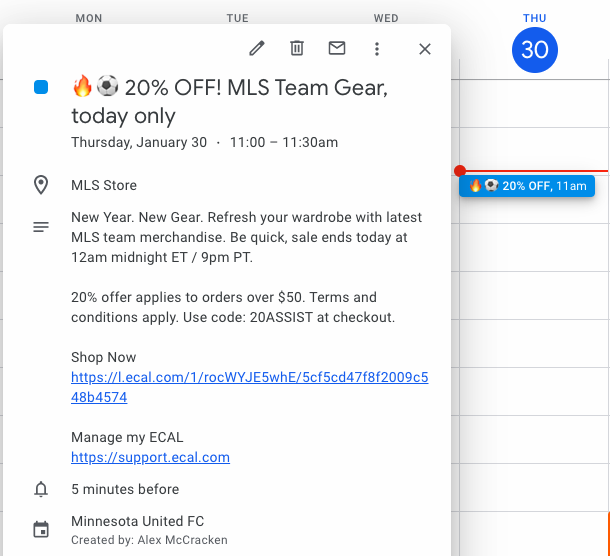The width and height of the screenshot is (610, 556).
Task: Click 'Use code: 20ASSIST at checkout' text
Action: [x=288, y=317]
